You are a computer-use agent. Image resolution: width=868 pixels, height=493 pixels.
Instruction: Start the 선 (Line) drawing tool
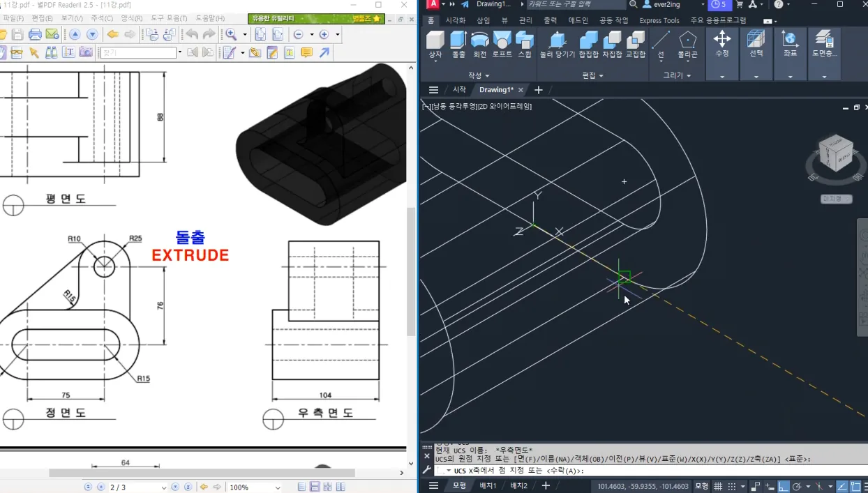point(661,44)
